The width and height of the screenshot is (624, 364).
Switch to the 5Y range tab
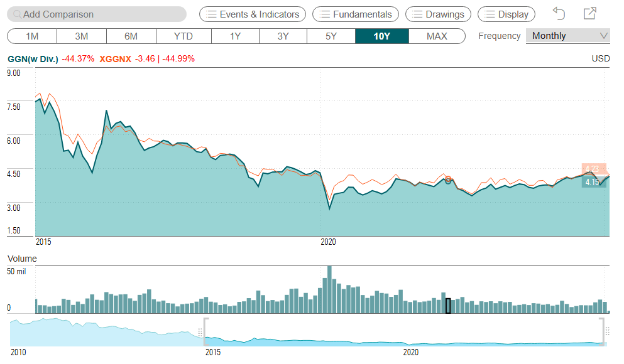point(331,36)
